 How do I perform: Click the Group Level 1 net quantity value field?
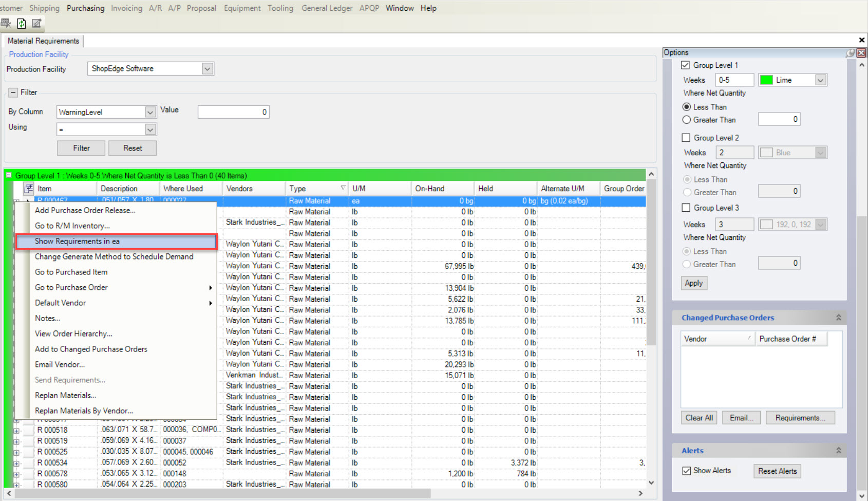tap(779, 119)
